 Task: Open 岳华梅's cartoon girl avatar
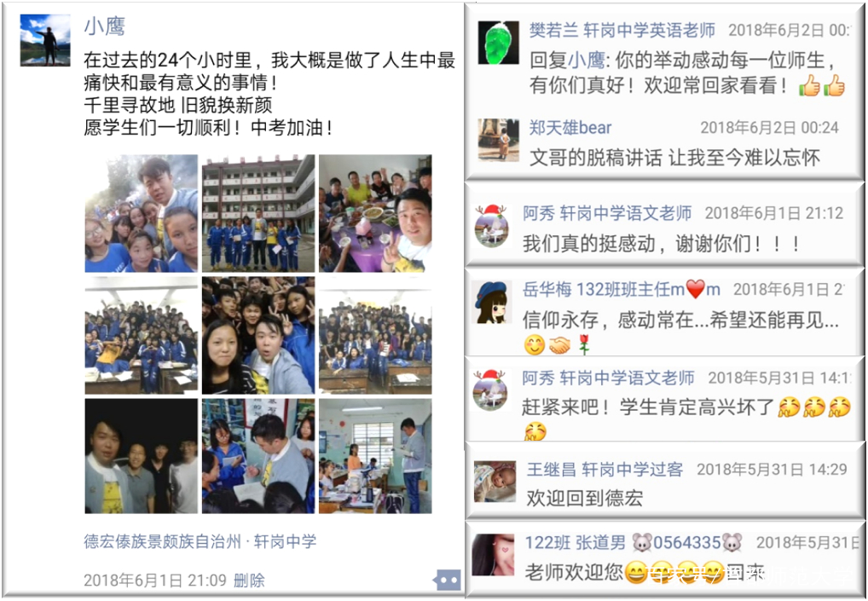pyautogui.click(x=491, y=302)
